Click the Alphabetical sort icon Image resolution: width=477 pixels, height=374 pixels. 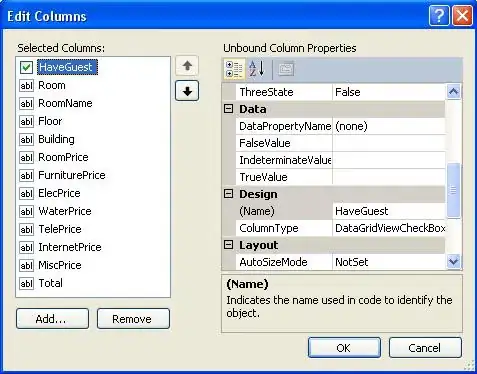(257, 69)
